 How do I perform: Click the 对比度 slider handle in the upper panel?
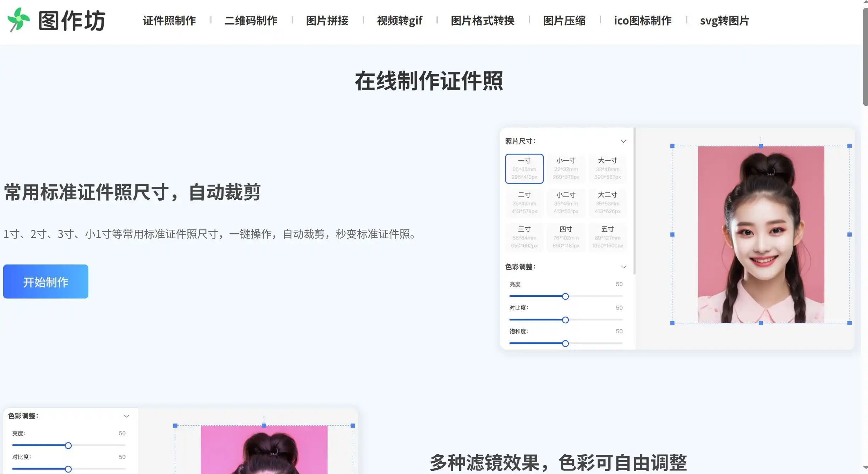pos(565,320)
